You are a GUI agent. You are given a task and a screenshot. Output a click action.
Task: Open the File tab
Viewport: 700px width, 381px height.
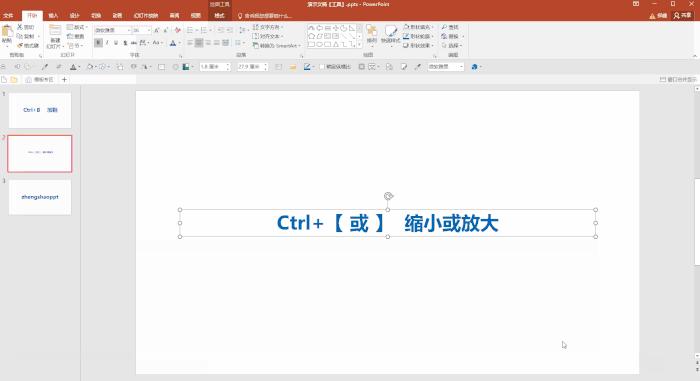click(8, 16)
